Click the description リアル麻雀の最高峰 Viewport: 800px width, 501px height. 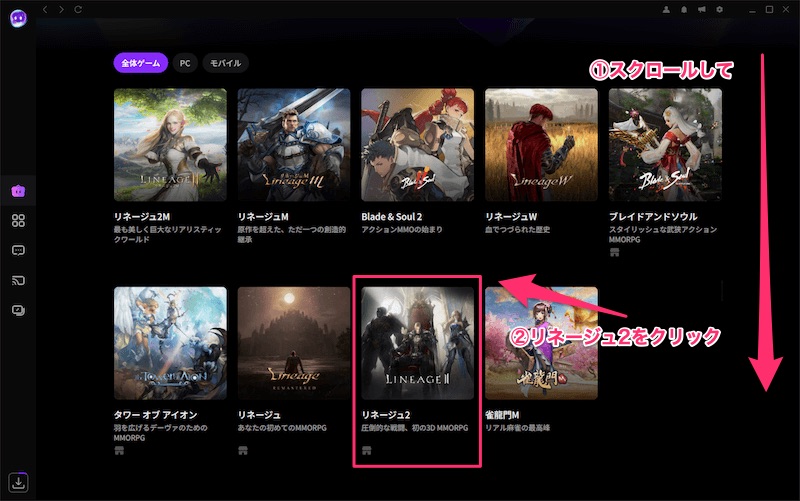(517, 428)
